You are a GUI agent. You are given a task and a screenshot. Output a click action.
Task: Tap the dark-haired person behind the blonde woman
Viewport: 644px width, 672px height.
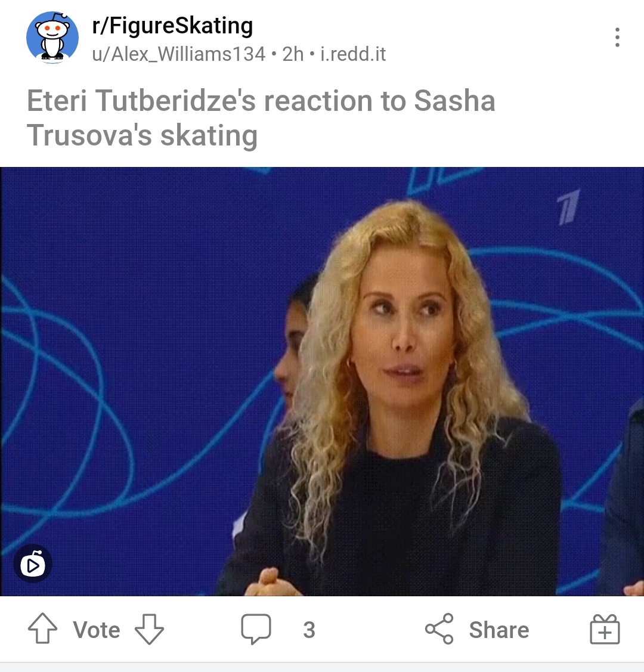293,343
